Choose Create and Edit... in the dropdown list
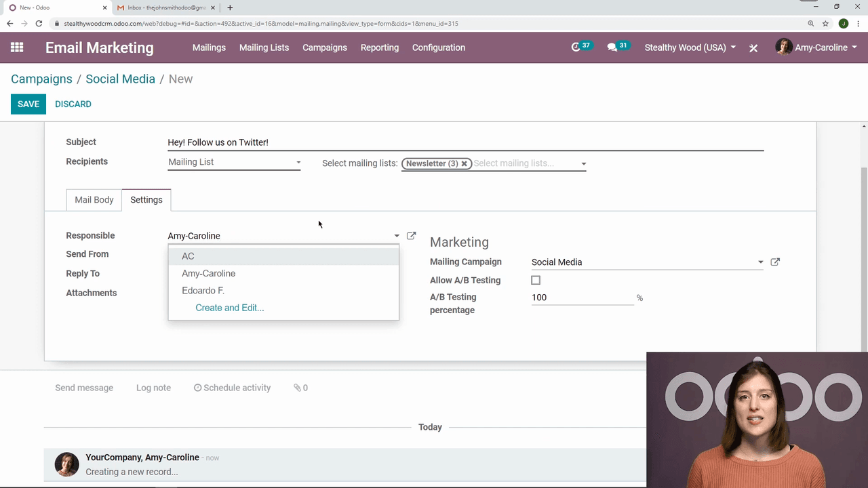The height and width of the screenshot is (488, 868). click(x=230, y=308)
